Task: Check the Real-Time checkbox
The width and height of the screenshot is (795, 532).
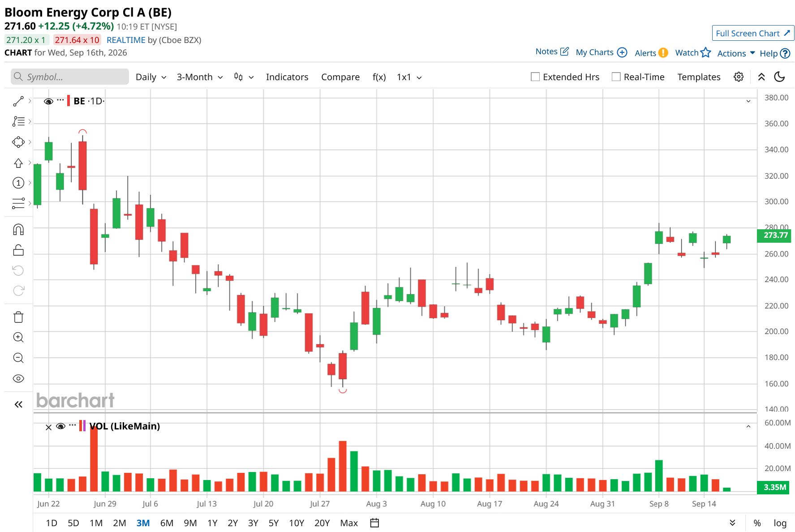Action: [616, 77]
